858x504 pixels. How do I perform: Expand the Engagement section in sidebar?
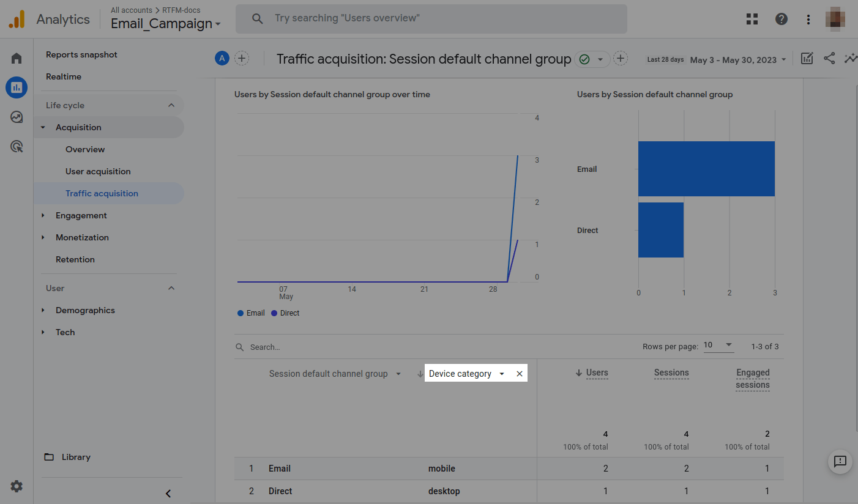point(81,215)
